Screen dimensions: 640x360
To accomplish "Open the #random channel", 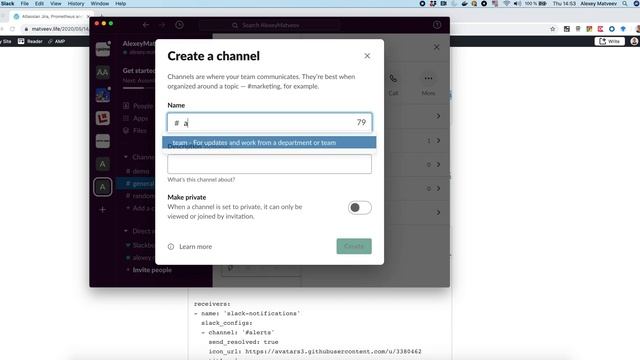I will [140, 196].
